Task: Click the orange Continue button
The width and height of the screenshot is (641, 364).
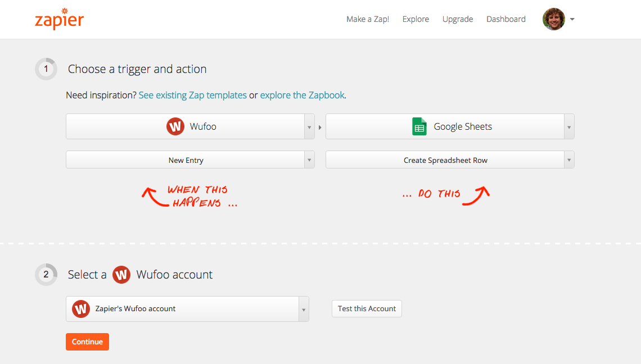Action: pyautogui.click(x=88, y=342)
